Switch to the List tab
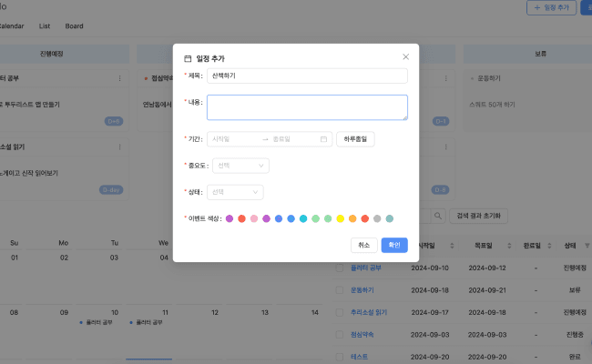The height and width of the screenshot is (364, 592). 45,26
